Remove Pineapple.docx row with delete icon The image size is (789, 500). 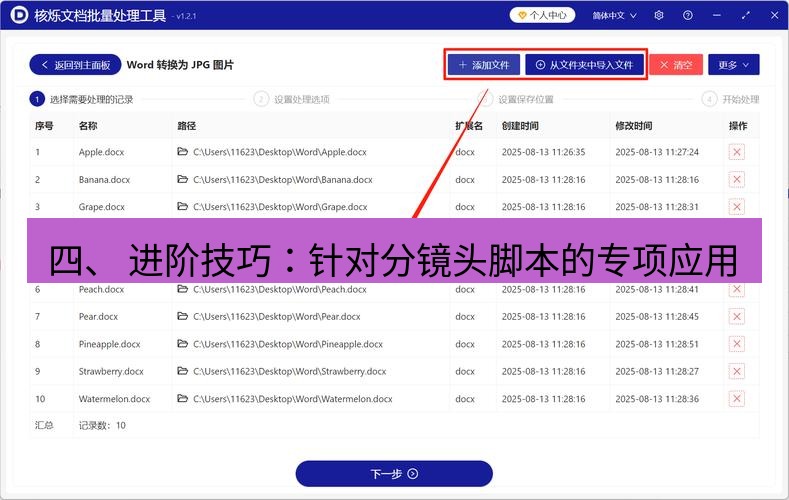(x=737, y=344)
